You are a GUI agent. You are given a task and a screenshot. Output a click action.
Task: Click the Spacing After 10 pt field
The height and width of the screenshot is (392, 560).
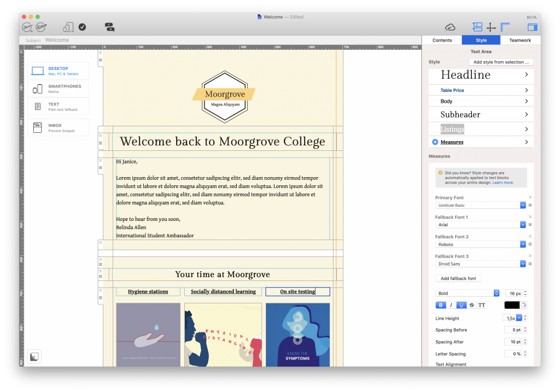513,342
